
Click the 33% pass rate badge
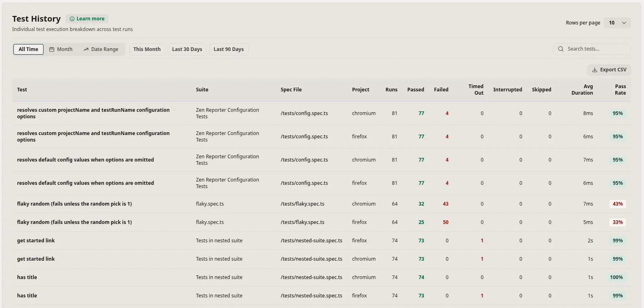[618, 222]
